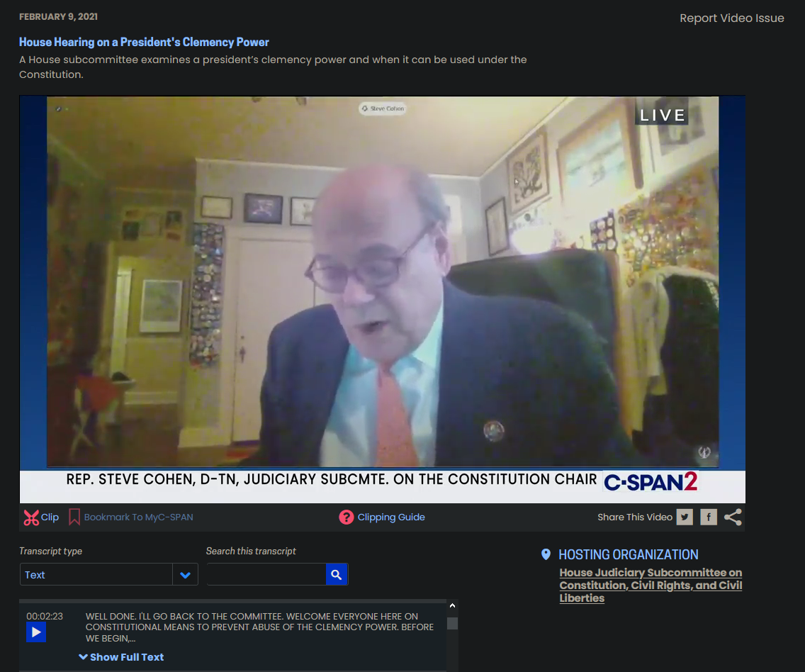Open House Hearing on a President's Clemency Power link
805x672 pixels.
coord(144,42)
